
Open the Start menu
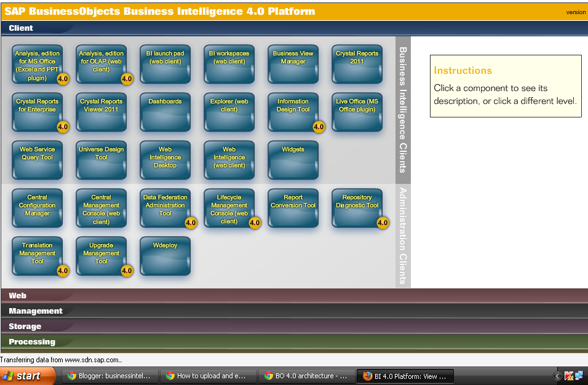pyautogui.click(x=25, y=376)
